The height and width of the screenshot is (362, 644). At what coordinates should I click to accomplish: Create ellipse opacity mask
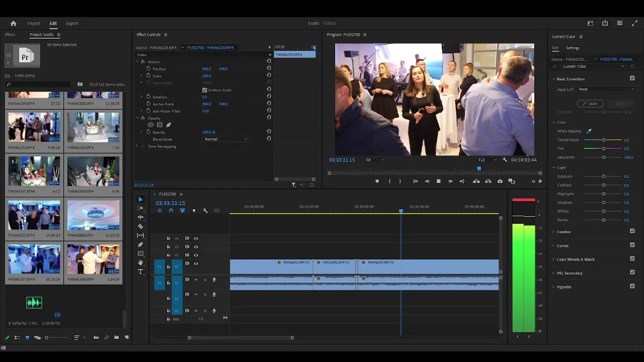coord(150,125)
